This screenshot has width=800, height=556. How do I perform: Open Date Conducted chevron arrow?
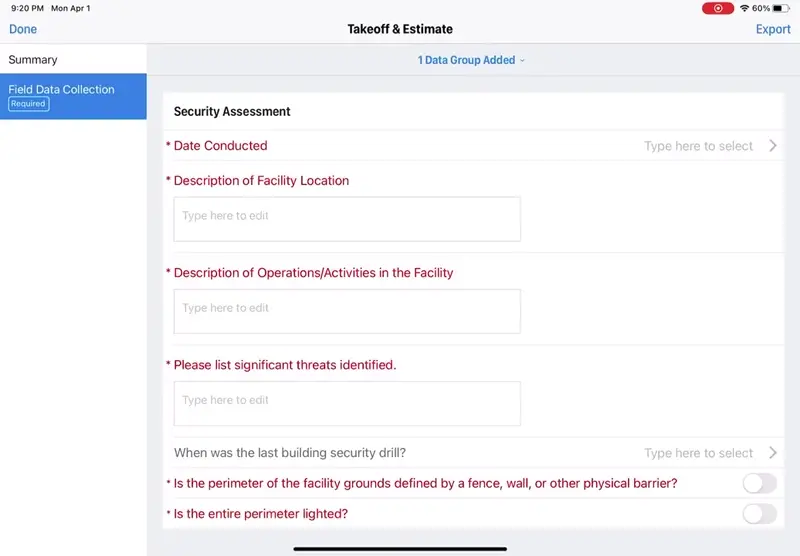tap(773, 146)
